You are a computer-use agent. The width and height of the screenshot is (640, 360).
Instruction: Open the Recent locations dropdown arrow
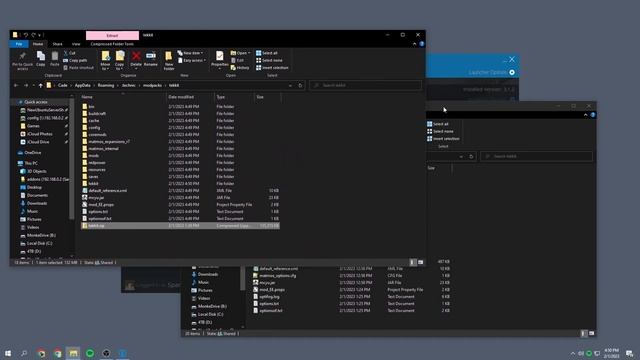pyautogui.click(x=33, y=85)
